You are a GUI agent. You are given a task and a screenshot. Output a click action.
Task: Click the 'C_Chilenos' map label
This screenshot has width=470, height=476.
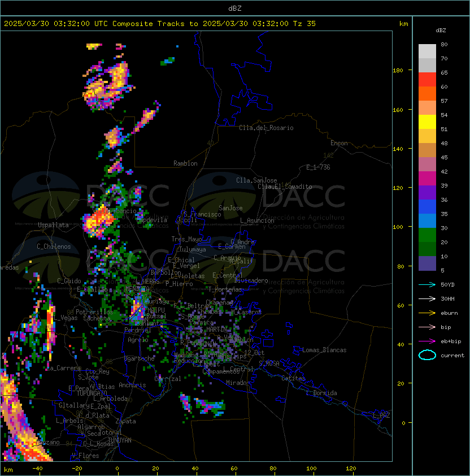pos(54,246)
